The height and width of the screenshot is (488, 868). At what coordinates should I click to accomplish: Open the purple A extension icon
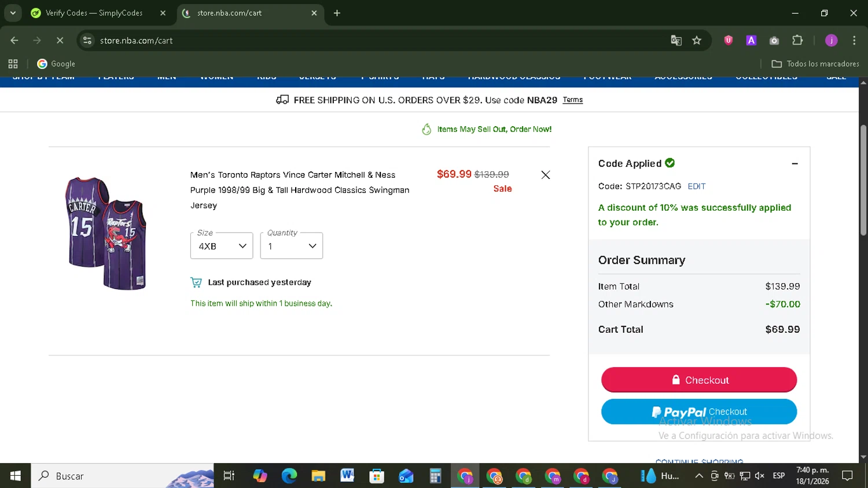[751, 41]
